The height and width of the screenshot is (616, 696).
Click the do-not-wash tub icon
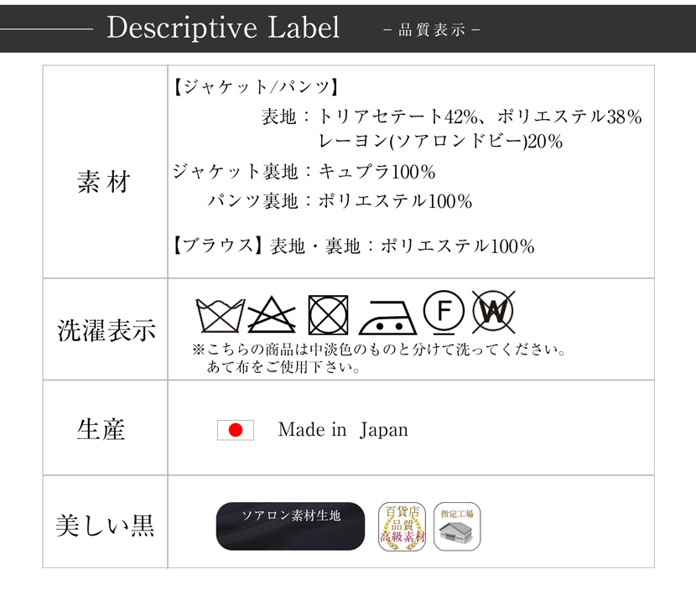pyautogui.click(x=221, y=315)
